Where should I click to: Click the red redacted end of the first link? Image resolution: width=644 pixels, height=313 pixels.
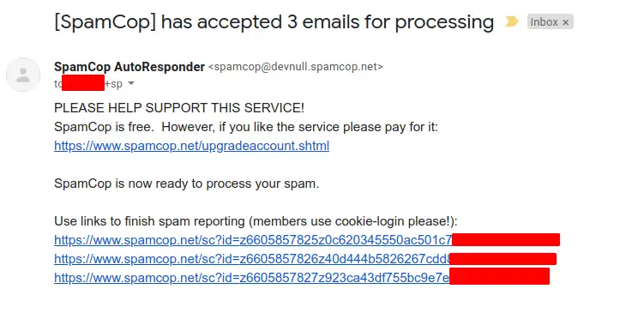pos(506,239)
